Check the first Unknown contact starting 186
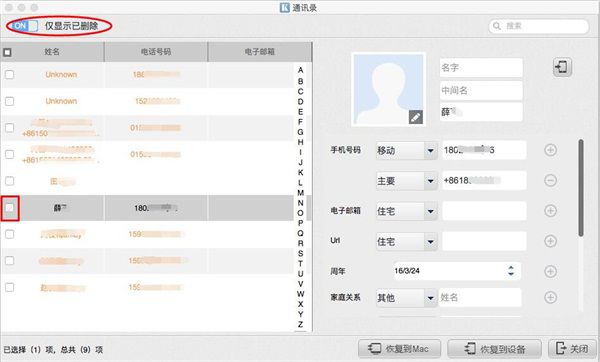The height and width of the screenshot is (362, 600). coord(10,75)
